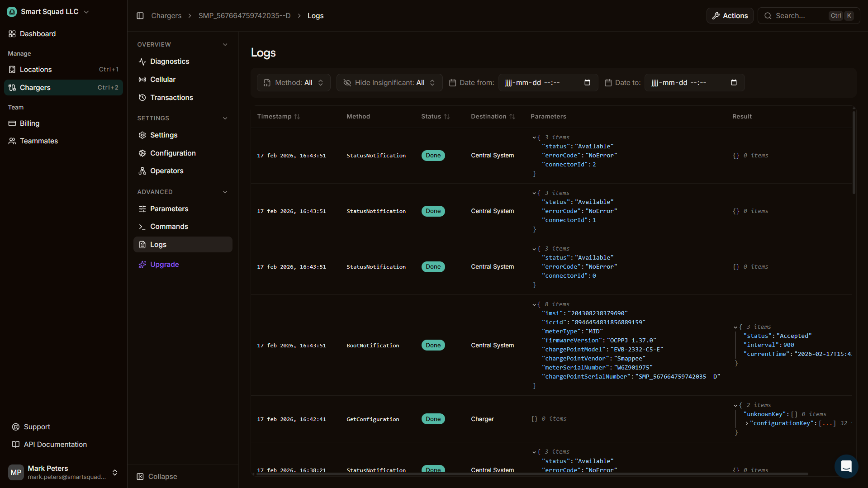Expand the configurationKey array in GetConfiguration result
Viewport: 868px width, 488px height.
point(746,423)
